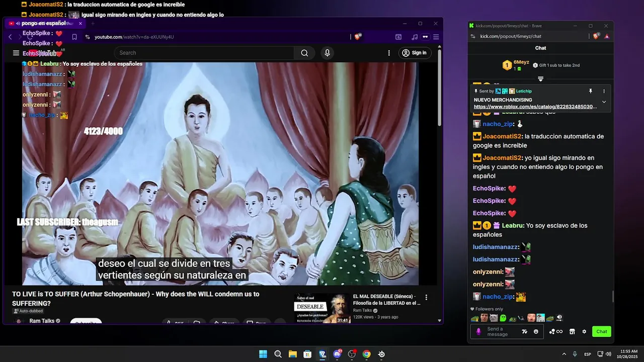Open the EL MAL DESEABLE (Séneca) video title

coord(386,300)
